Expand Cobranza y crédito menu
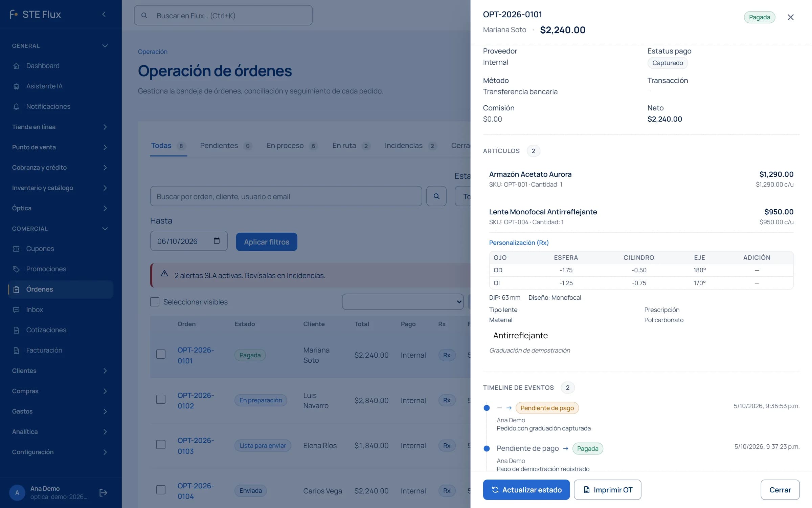The width and height of the screenshot is (812, 508). point(61,167)
